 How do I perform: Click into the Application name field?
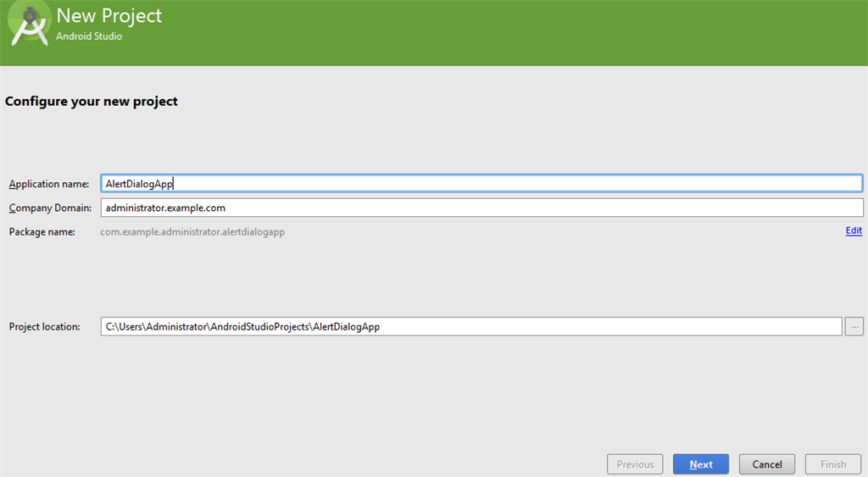tap(481, 184)
